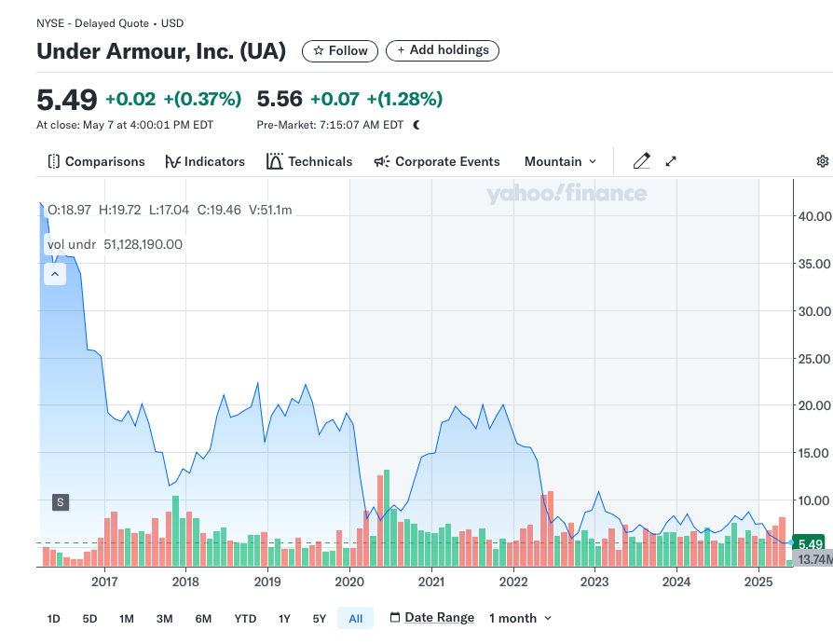Click the Technicals icon
The height and width of the screenshot is (644, 833).
pos(275,161)
